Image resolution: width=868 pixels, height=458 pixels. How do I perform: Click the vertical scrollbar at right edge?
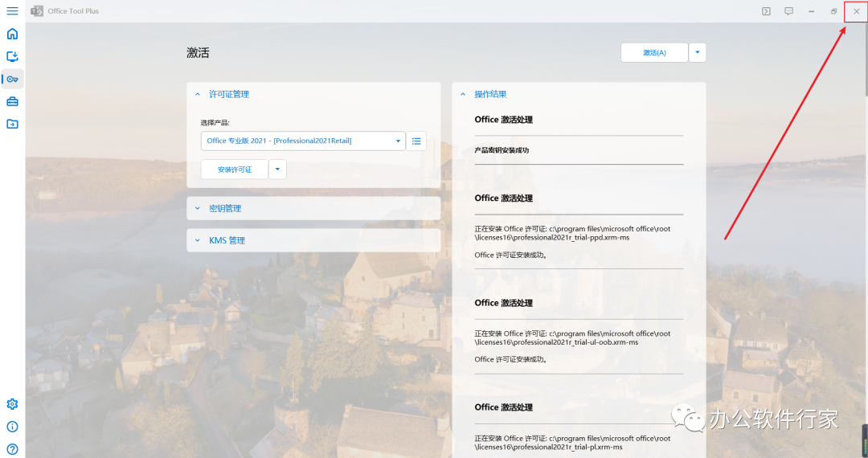(866, 61)
